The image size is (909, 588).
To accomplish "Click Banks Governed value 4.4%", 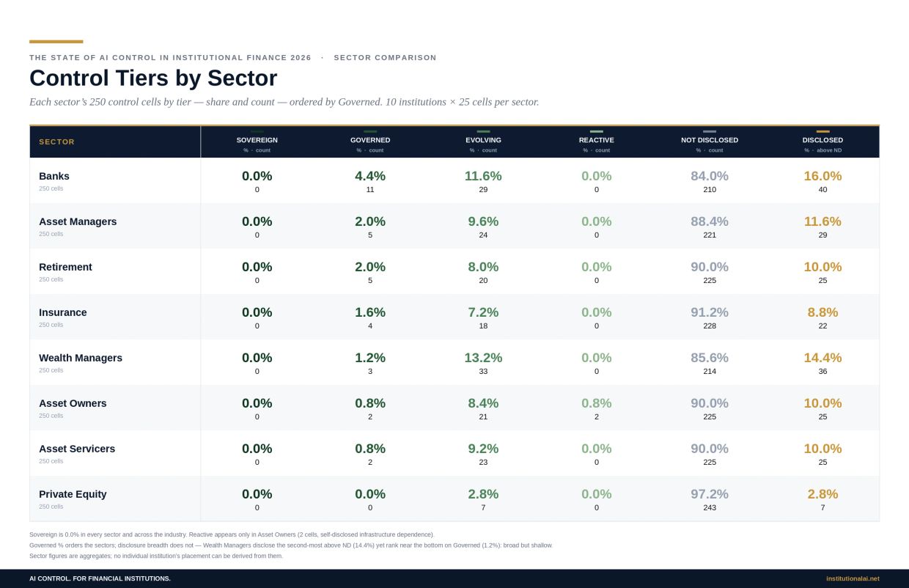I will [x=370, y=176].
